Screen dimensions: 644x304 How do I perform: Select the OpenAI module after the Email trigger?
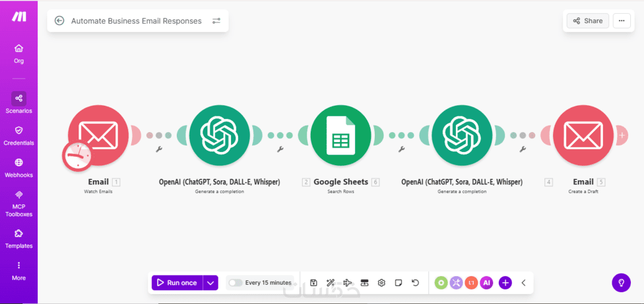click(x=220, y=135)
